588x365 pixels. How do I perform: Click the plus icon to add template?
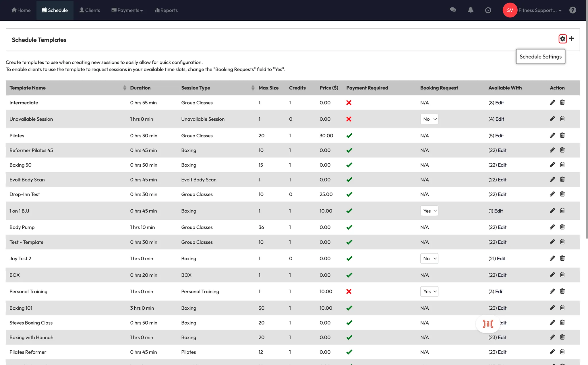click(572, 38)
